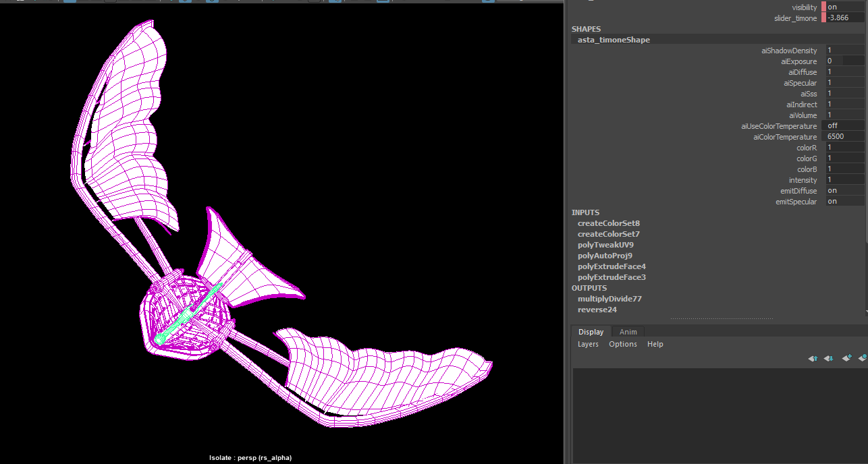Screen dimensions: 868x464
Task: Click the aiExposure slider field
Action: 844,61
